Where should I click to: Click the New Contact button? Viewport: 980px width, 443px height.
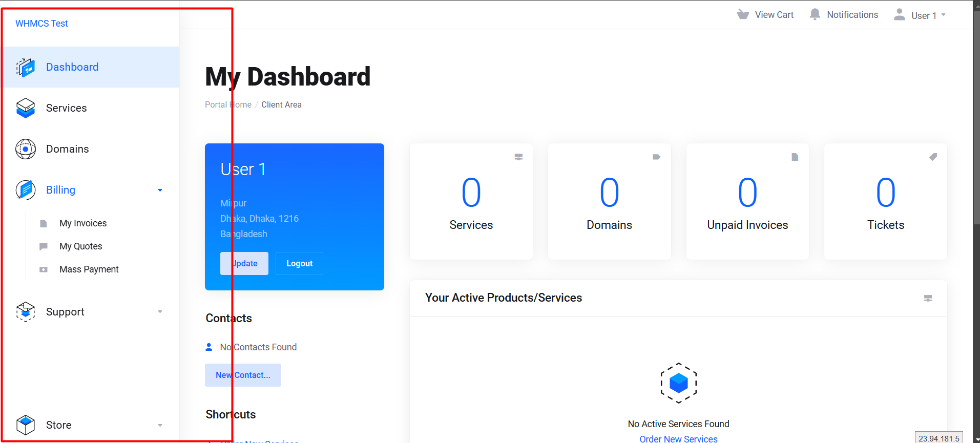point(243,375)
